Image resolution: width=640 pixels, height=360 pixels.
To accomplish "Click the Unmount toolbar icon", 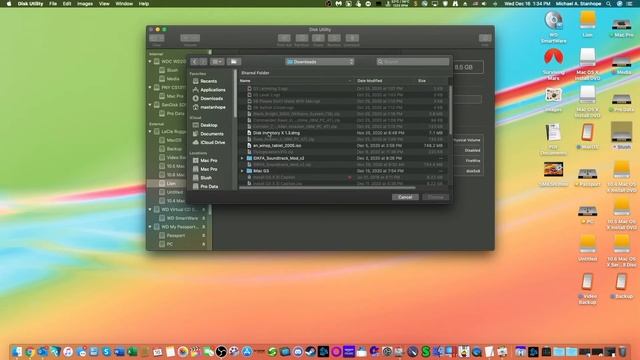I will click(352, 38).
